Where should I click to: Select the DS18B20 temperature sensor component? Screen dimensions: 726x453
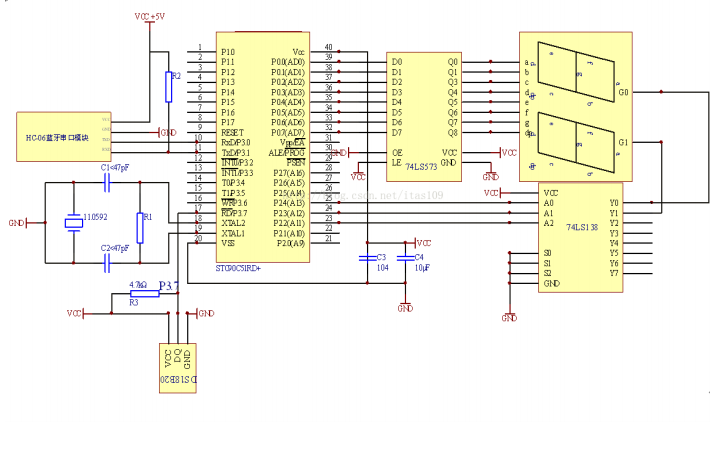tap(179, 368)
